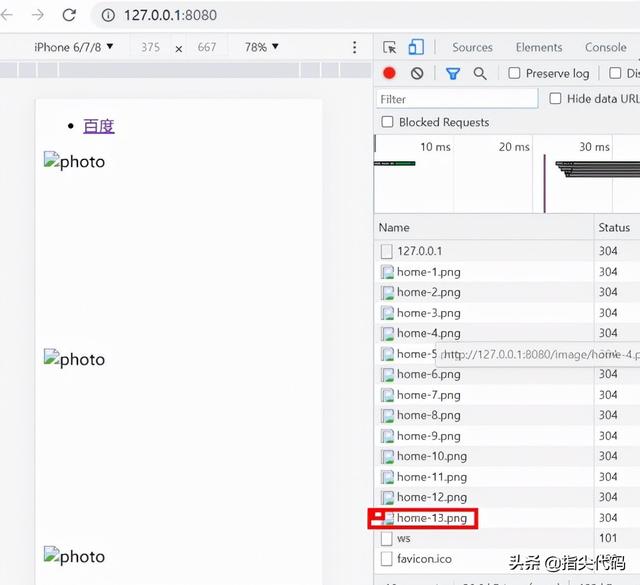Screen dimensions: 640x585
Task: Clear the network log
Action: click(417, 73)
